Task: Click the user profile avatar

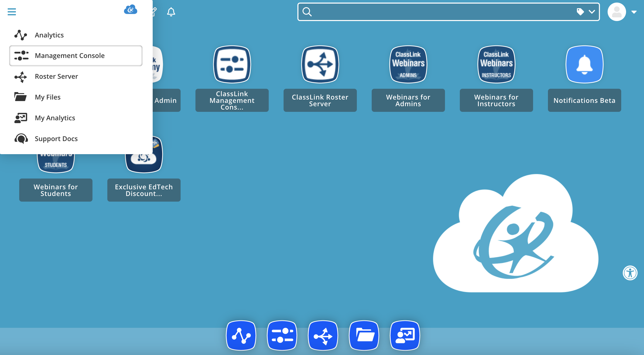Action: [x=617, y=12]
